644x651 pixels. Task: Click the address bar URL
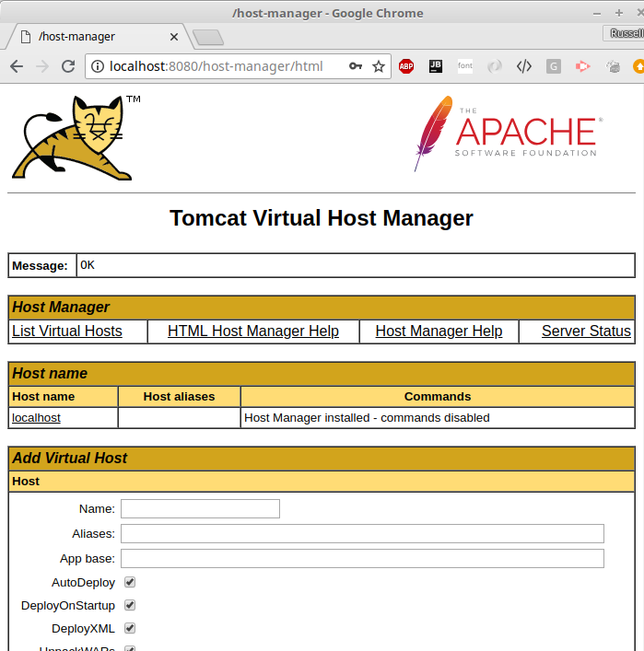(217, 66)
